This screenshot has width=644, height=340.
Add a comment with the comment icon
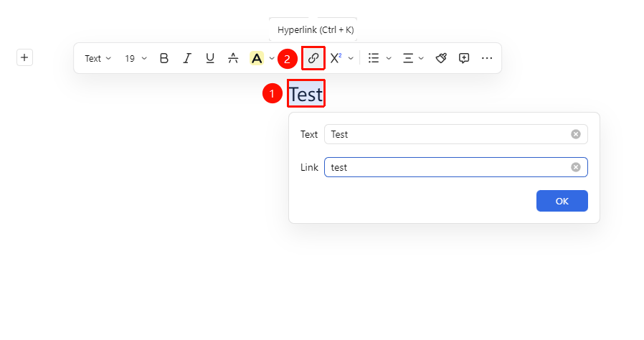[464, 58]
